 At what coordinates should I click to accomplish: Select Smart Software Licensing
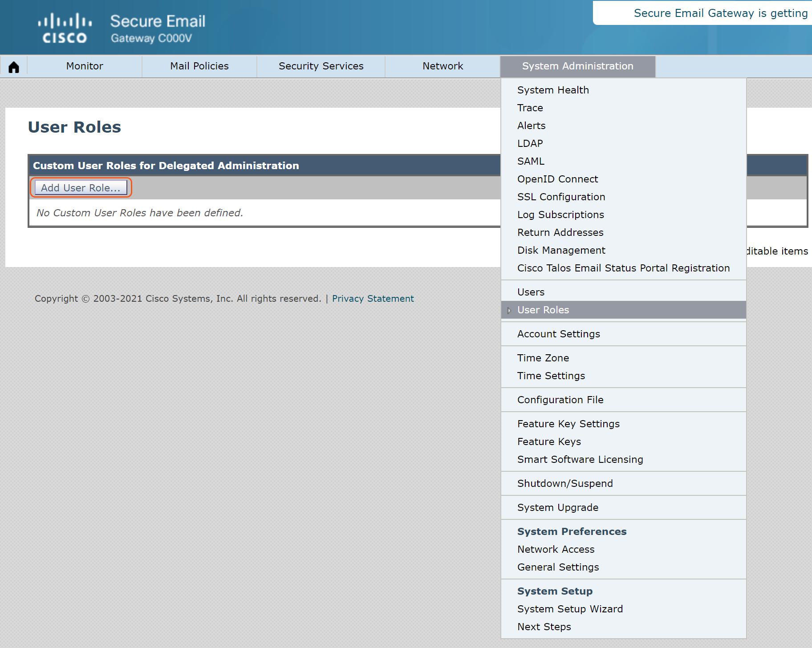pos(580,459)
